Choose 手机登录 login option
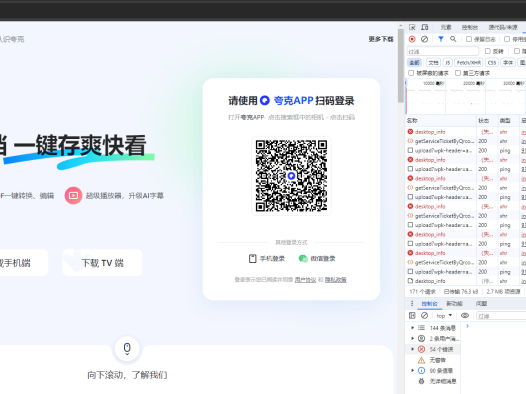This screenshot has width=526, height=394. 267,259
